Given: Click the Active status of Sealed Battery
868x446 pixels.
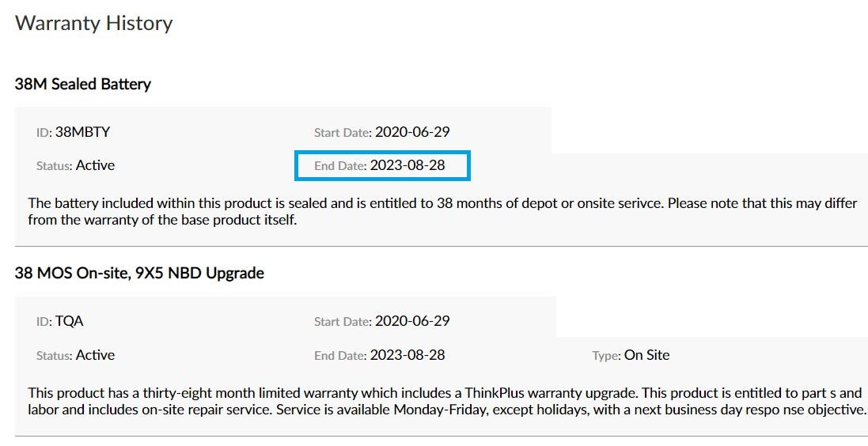Looking at the screenshot, I should [x=95, y=165].
